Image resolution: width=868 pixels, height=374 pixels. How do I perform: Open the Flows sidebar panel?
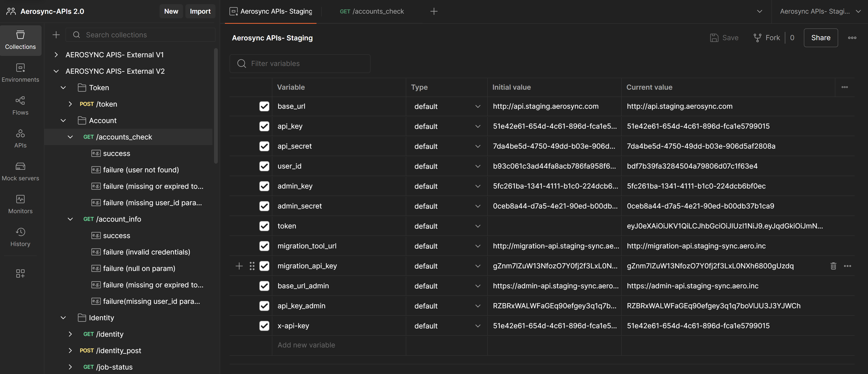[20, 106]
